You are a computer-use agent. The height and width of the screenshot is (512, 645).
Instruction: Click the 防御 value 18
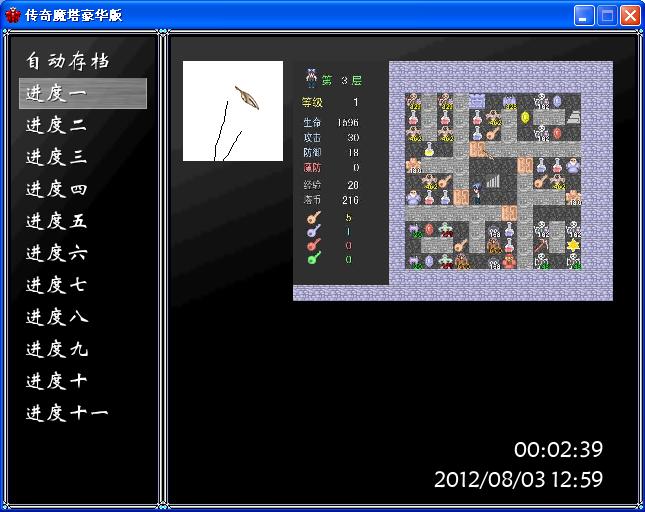tap(353, 153)
